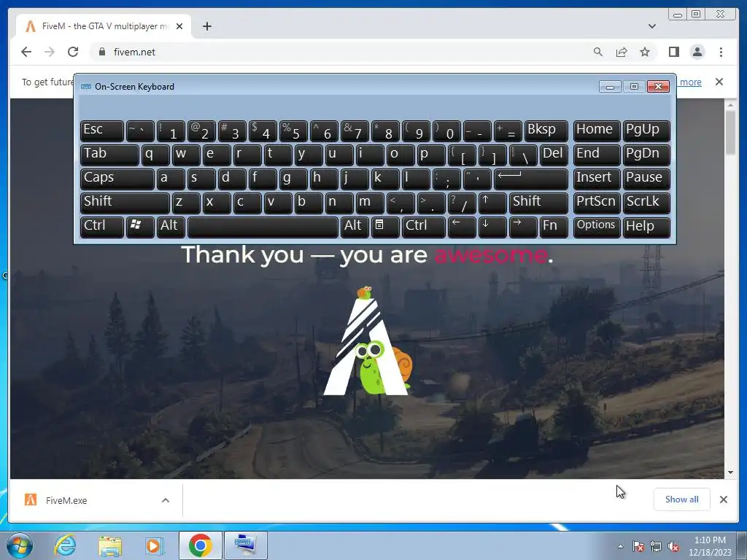Viewport: 747px width, 560px height.
Task: Open Chrome side panel
Action: (x=673, y=52)
